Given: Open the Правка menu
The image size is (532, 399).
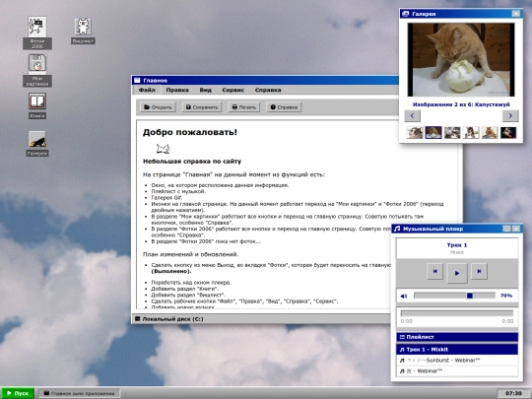Looking at the screenshot, I should (x=177, y=90).
